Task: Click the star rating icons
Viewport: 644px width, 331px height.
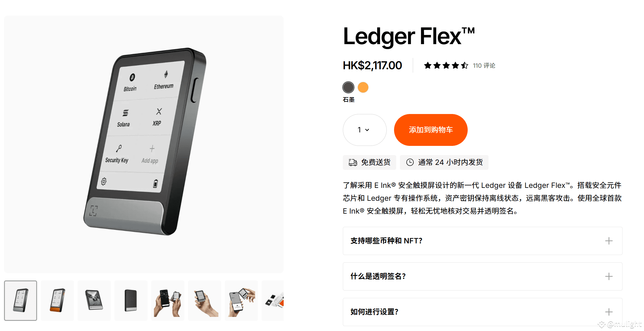Action: tap(446, 66)
